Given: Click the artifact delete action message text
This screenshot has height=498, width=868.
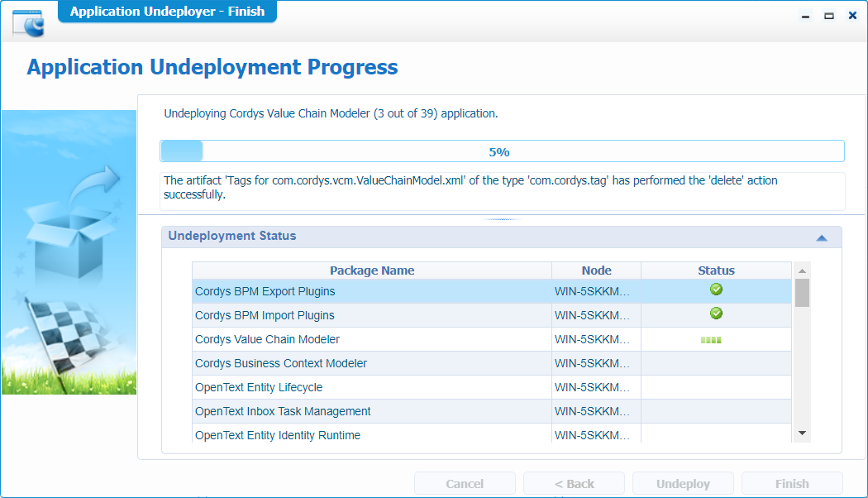Looking at the screenshot, I should (470, 187).
